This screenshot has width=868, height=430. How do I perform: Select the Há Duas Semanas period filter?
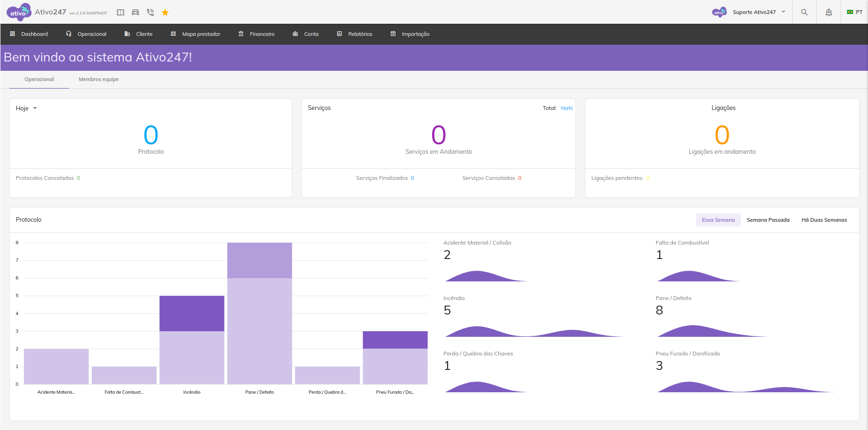(x=824, y=220)
